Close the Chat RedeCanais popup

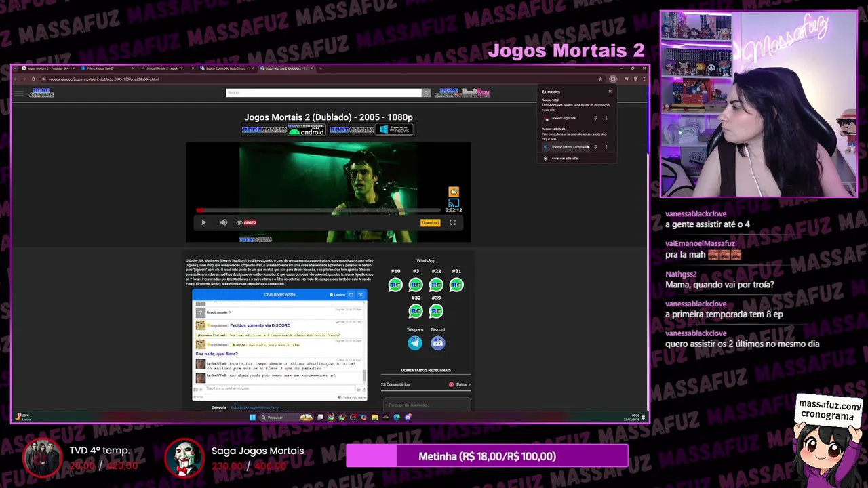coord(361,295)
